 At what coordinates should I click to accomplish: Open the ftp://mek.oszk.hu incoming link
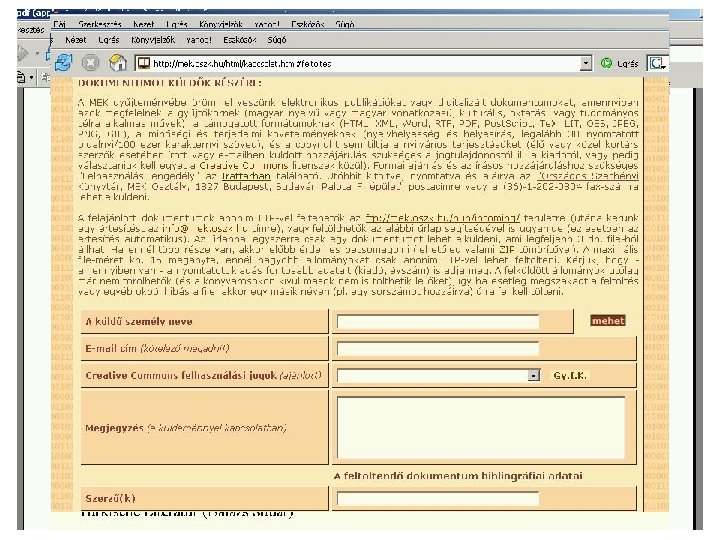(x=443, y=218)
